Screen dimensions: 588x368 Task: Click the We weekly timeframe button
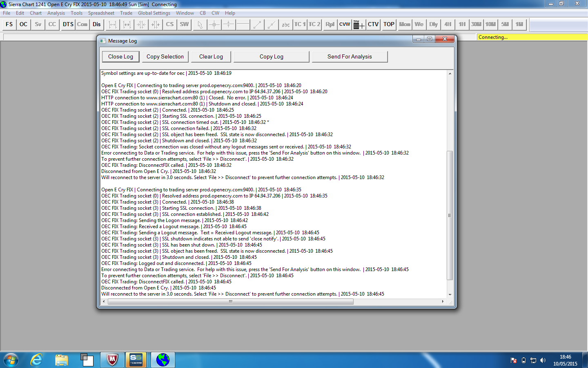419,25
